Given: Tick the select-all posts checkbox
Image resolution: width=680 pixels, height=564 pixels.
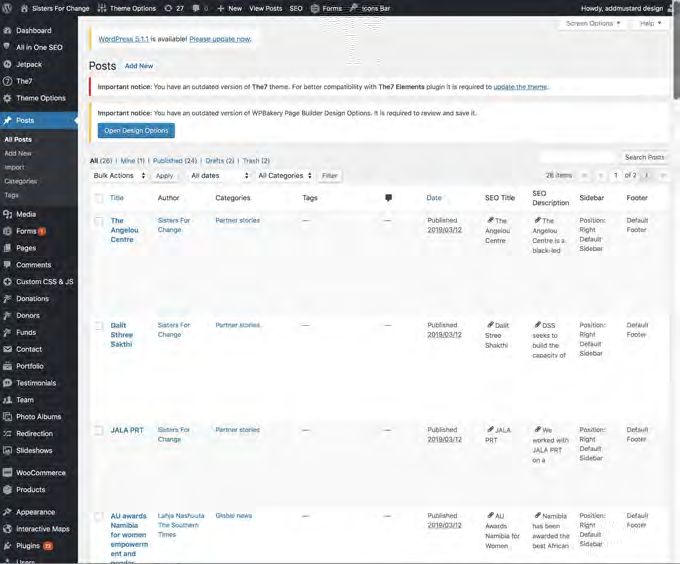Looking at the screenshot, I should pos(99,198).
